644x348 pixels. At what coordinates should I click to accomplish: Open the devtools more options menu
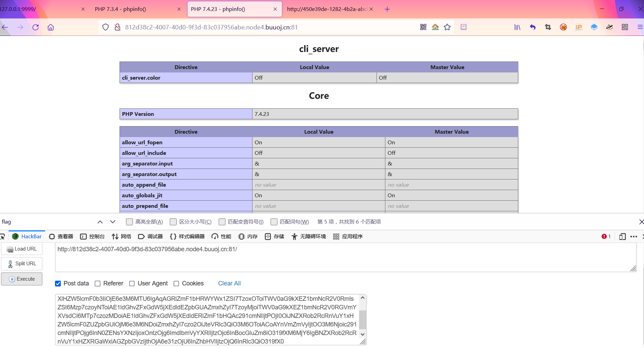click(x=634, y=237)
